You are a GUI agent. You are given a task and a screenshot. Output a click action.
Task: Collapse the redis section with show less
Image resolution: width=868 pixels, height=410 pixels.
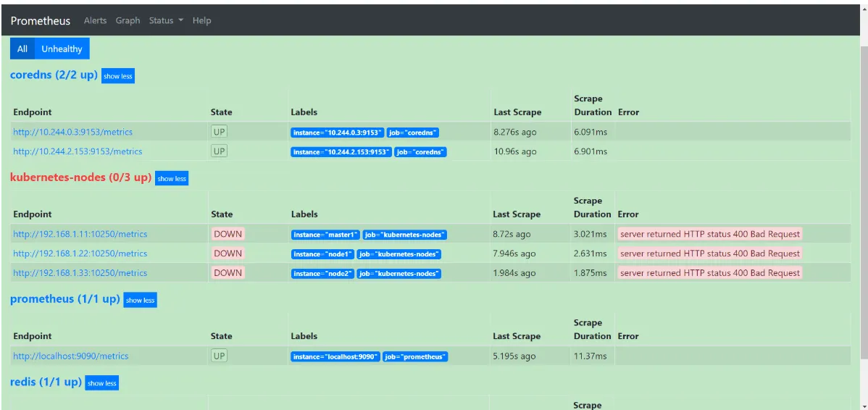[102, 383]
